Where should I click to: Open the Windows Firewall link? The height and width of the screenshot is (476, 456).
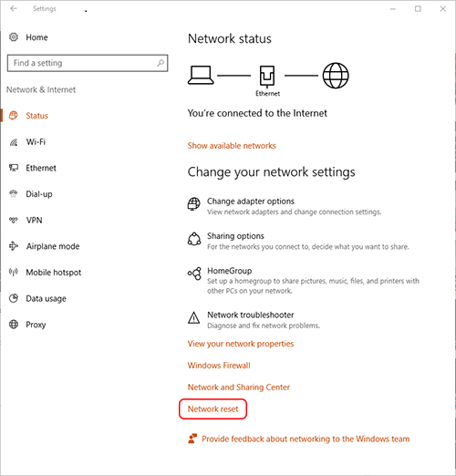[x=219, y=366]
